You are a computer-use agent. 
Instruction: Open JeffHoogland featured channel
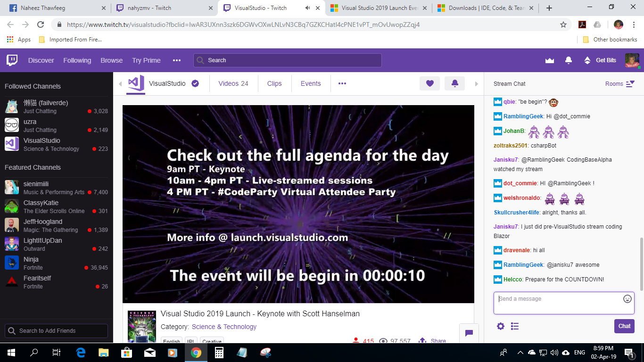pos(57,225)
